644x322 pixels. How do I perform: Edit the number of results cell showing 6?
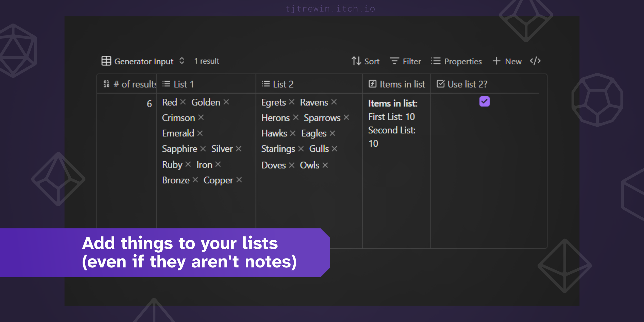tap(127, 104)
